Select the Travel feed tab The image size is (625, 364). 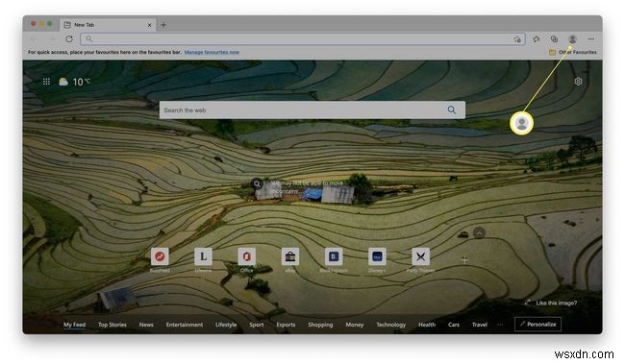click(480, 325)
